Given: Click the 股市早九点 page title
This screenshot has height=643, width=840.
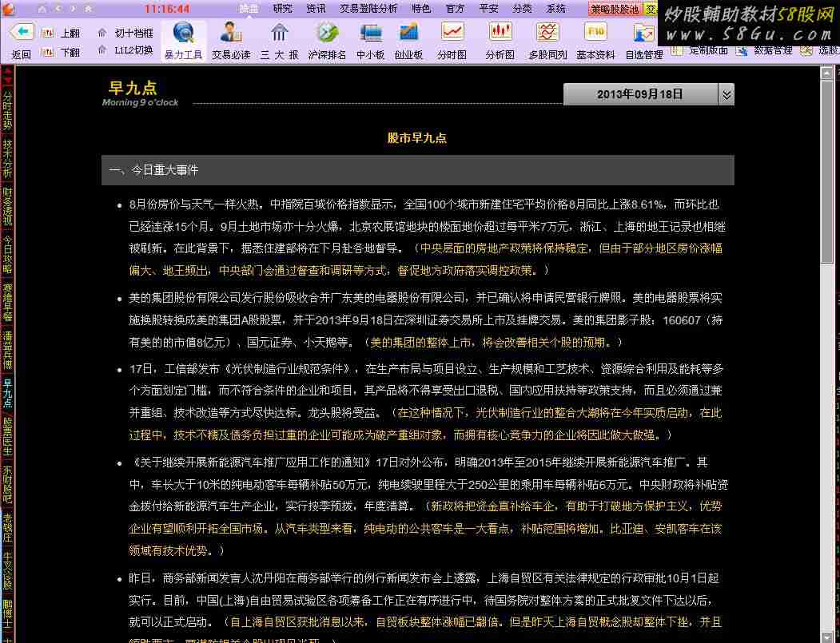Looking at the screenshot, I should pyautogui.click(x=416, y=138).
